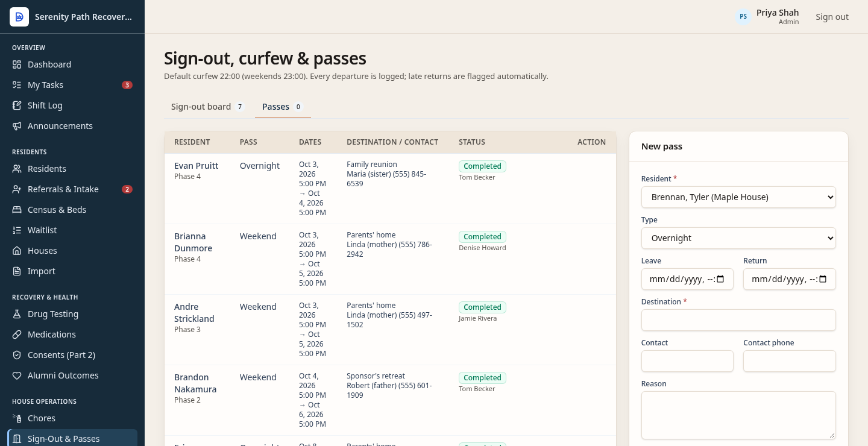Screen dimensions: 868x446
Task: Select the Evan Pruitt resident name
Action: 197,166
